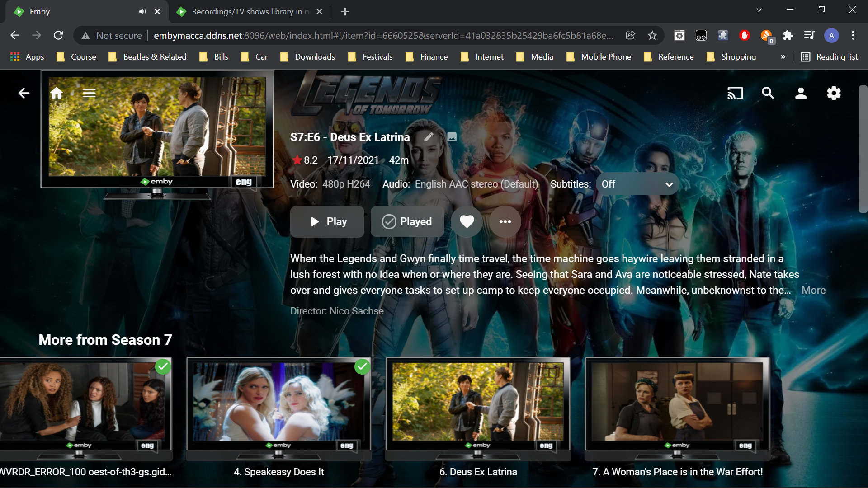Click the Emby home icon
The height and width of the screenshot is (488, 868).
coord(57,93)
